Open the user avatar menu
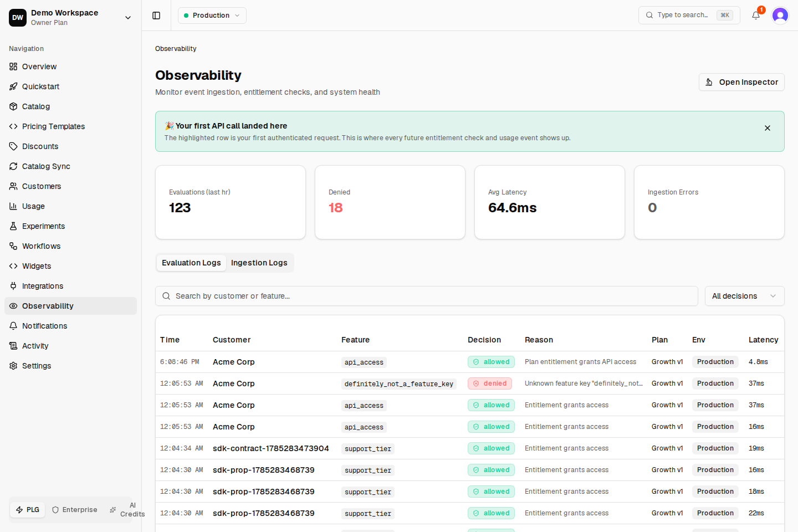The height and width of the screenshot is (532, 798). (x=780, y=16)
